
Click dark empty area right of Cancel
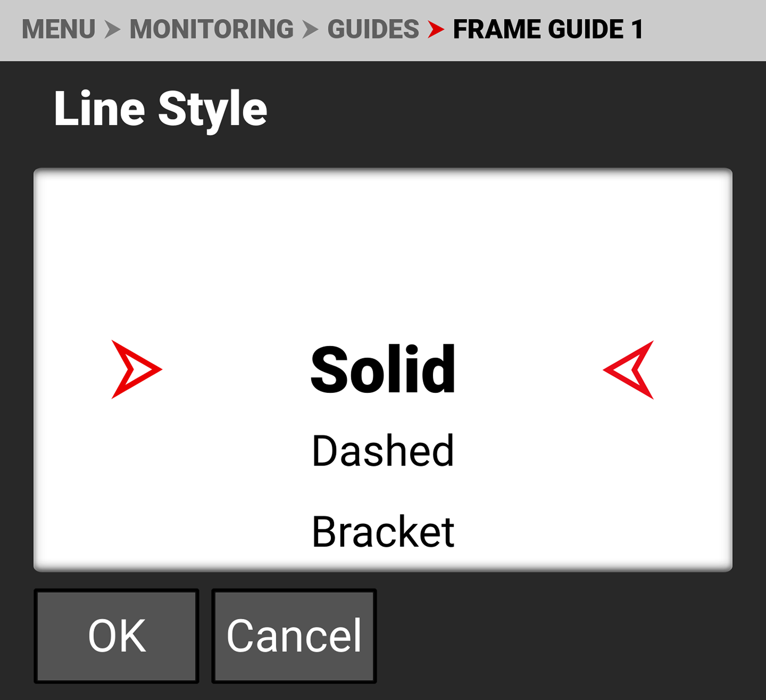click(562, 636)
